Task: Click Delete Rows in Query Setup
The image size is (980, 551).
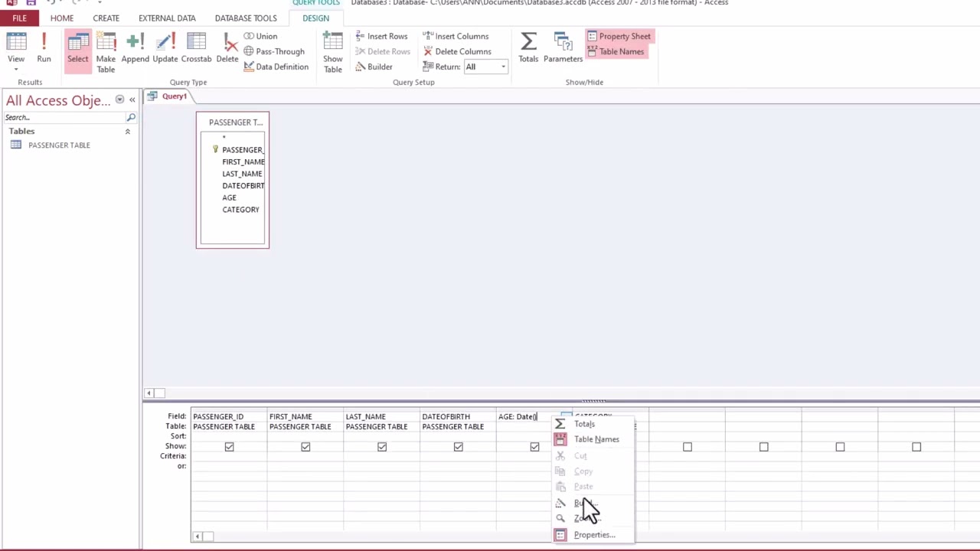Action: coord(383,51)
